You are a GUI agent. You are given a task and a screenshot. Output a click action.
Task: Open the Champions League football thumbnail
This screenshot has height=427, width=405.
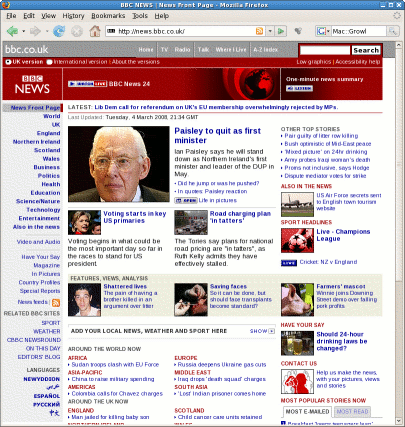[x=297, y=240]
